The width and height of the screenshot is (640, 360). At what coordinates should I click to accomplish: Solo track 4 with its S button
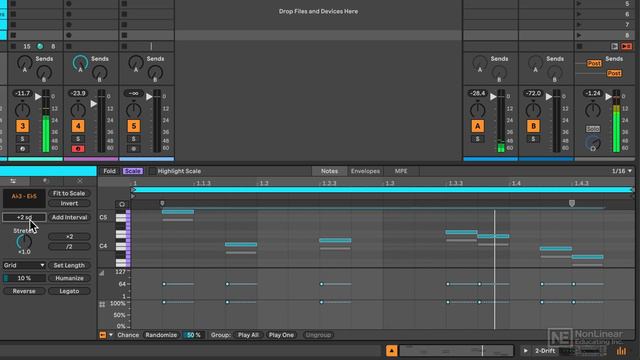(x=78, y=139)
